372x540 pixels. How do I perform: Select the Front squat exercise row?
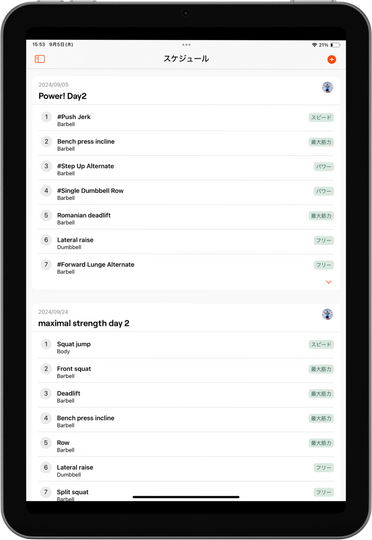[186, 372]
